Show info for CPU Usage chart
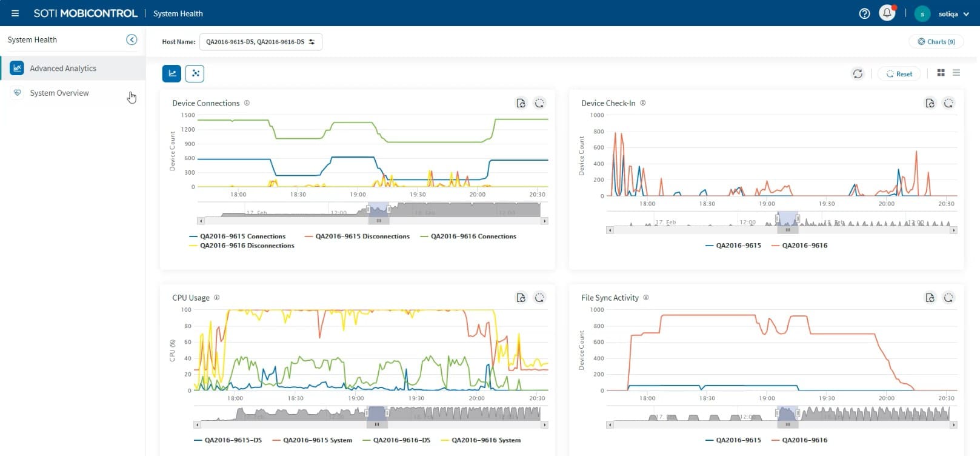 point(217,298)
